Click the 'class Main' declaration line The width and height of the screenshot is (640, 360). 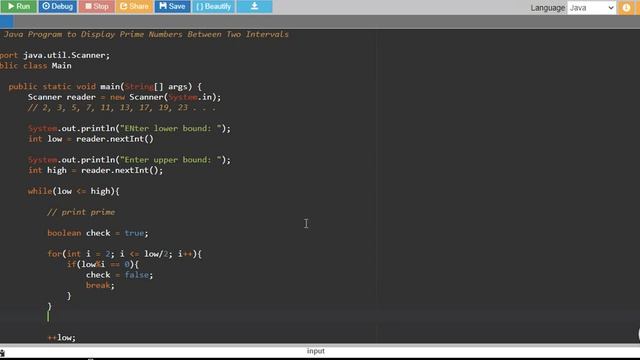point(36,66)
